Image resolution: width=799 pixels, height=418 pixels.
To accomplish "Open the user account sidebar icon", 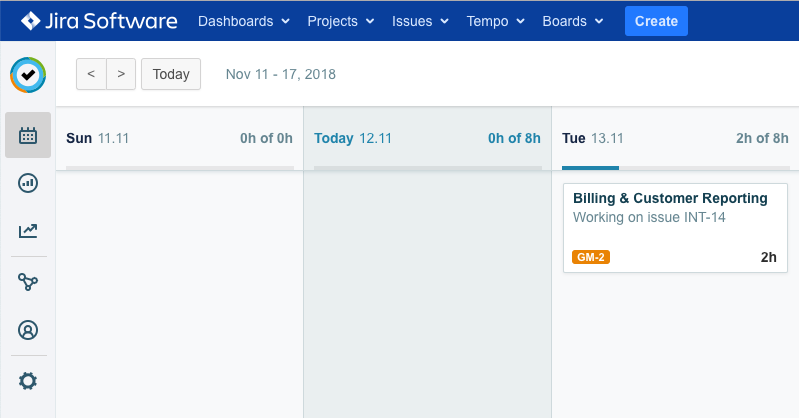I will tap(28, 330).
